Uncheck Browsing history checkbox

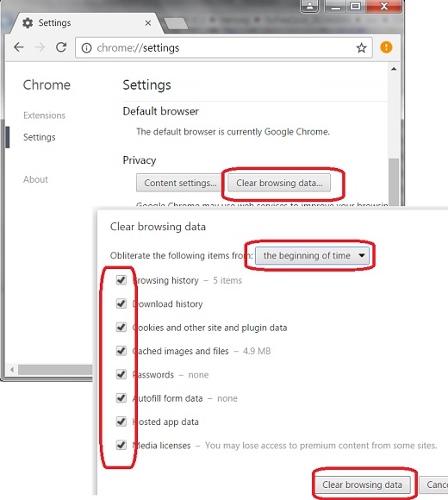pyautogui.click(x=121, y=280)
